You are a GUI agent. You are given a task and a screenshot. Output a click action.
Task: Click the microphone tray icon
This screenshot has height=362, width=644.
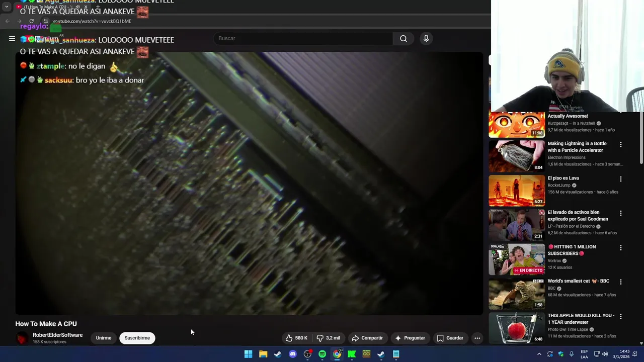572,354
